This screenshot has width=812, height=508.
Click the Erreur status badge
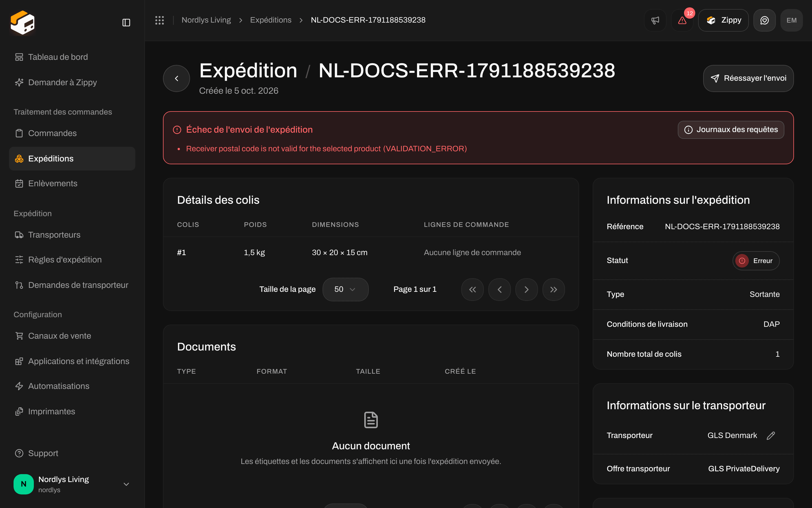click(x=756, y=261)
